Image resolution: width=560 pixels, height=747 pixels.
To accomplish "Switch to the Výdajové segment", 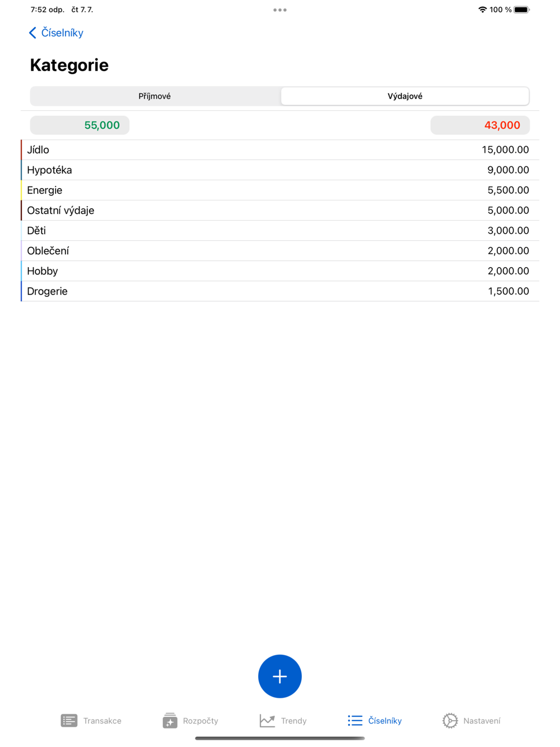I will coord(405,96).
